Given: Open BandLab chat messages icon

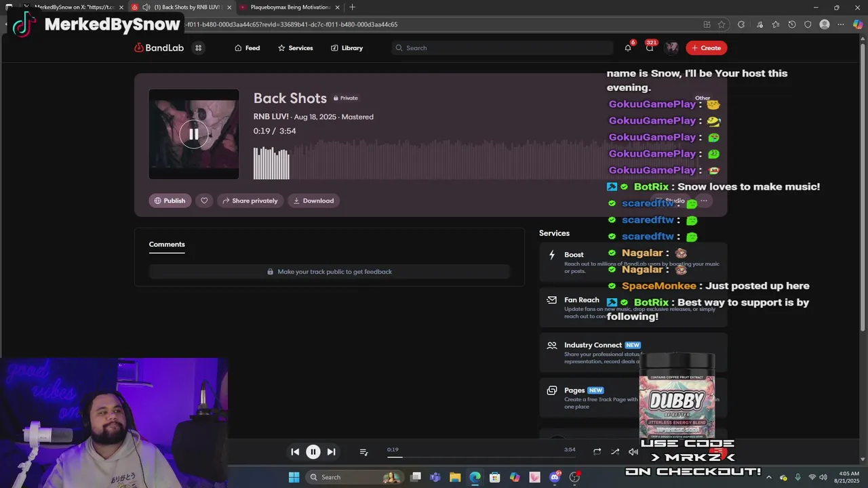Looking at the screenshot, I should click(x=650, y=47).
